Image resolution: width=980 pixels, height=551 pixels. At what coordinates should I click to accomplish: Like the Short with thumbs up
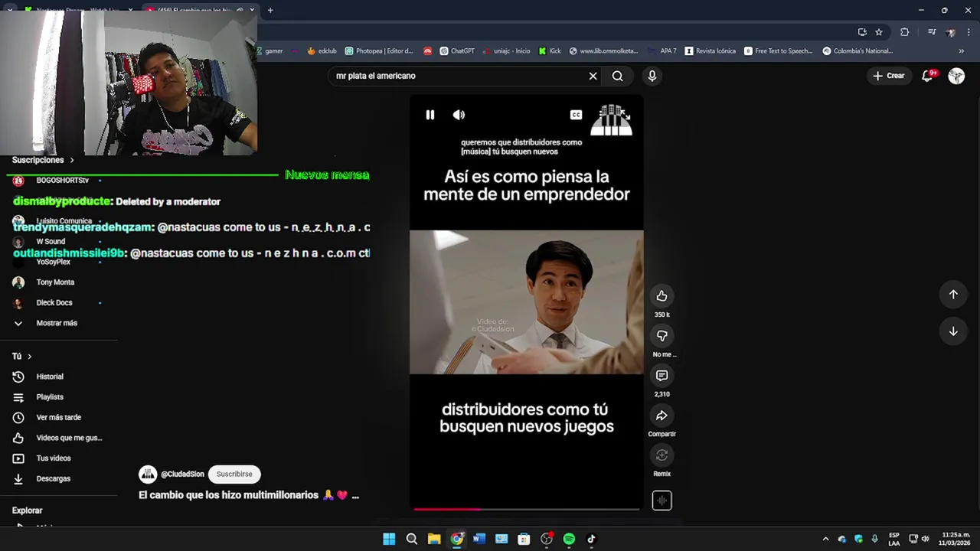[661, 296]
